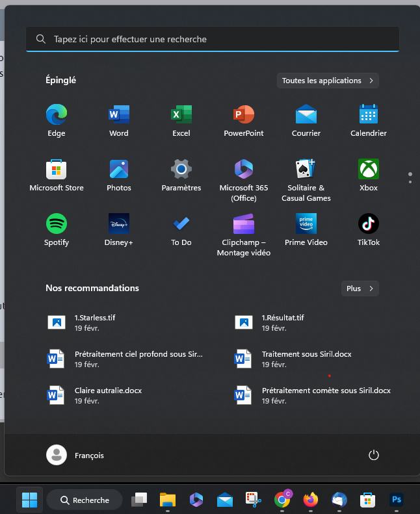Open Google Chrome from the taskbar
420x514 pixels.
(282, 500)
